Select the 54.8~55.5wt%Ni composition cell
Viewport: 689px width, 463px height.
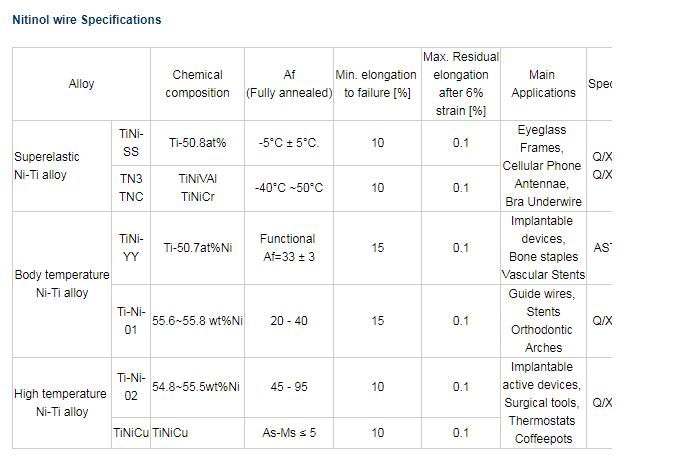click(x=197, y=387)
